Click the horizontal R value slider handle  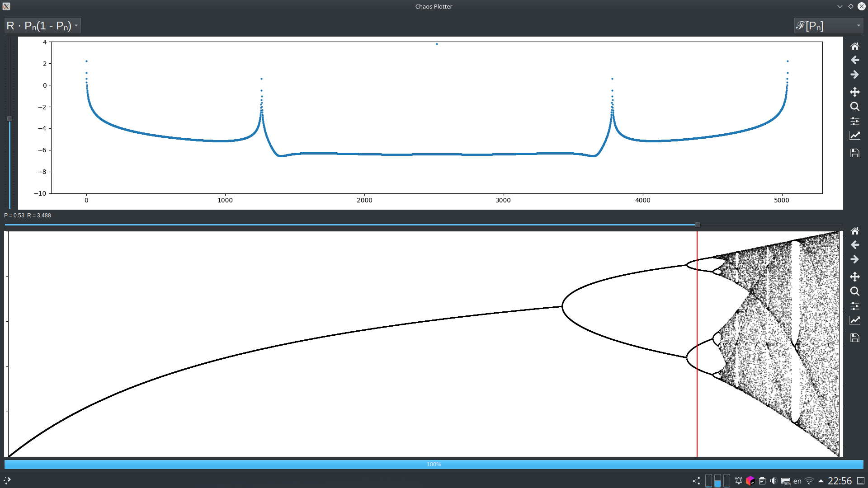pos(698,225)
